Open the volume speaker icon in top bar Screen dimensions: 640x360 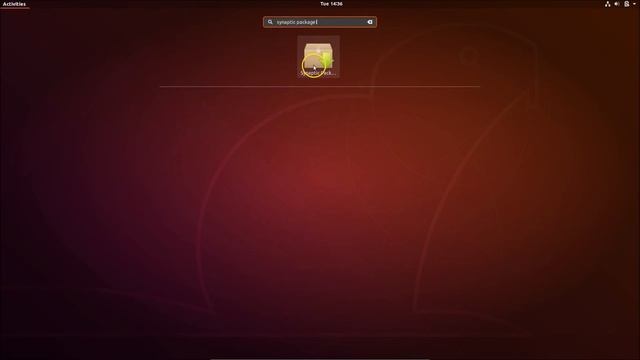click(x=617, y=4)
